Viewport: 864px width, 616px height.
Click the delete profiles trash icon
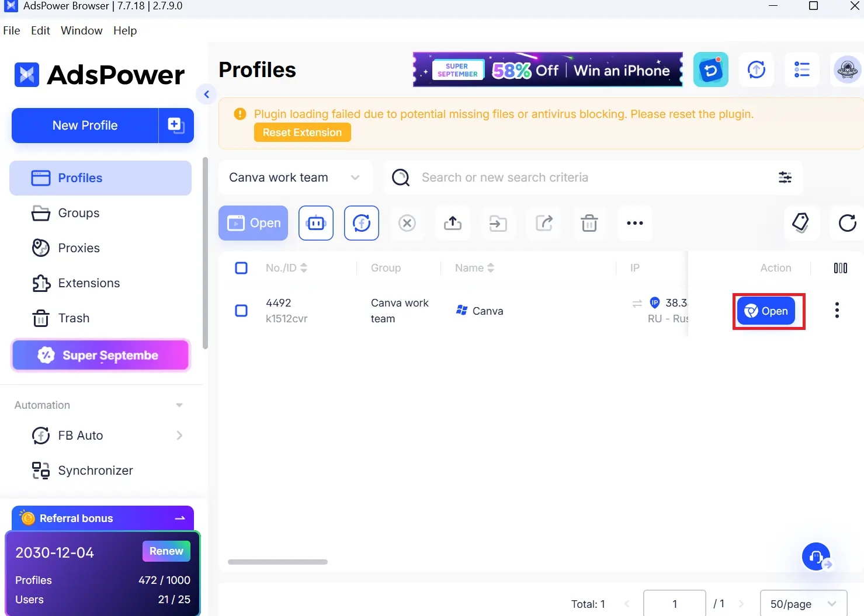[589, 223]
